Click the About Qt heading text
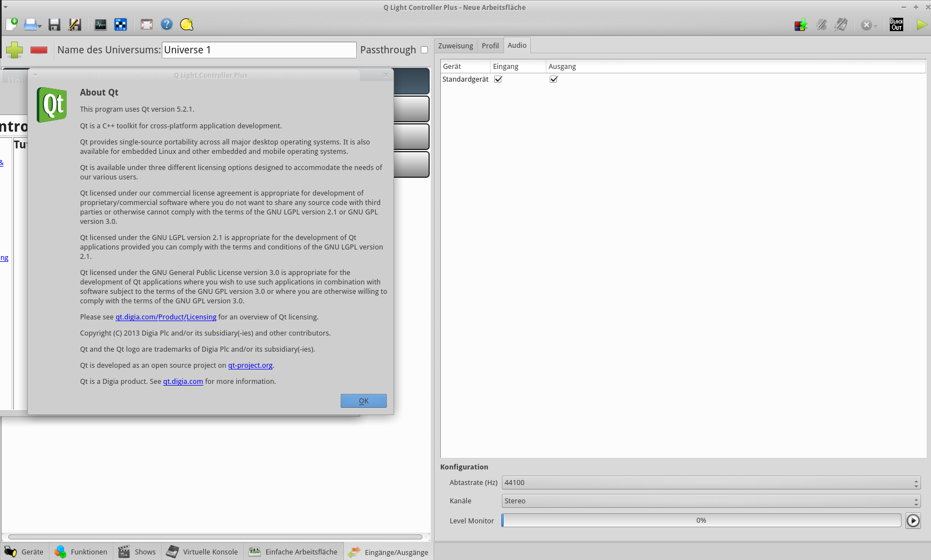The image size is (931, 560). pyautogui.click(x=99, y=93)
